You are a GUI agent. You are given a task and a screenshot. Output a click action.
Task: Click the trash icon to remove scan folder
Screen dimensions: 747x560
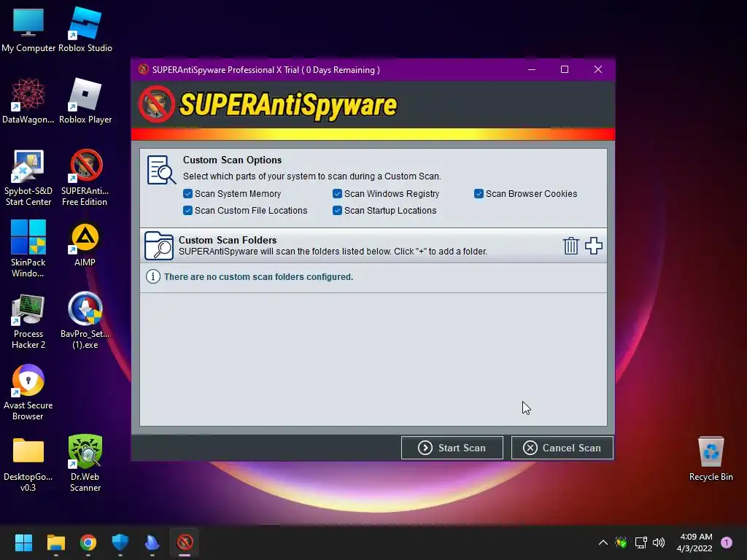[570, 246]
